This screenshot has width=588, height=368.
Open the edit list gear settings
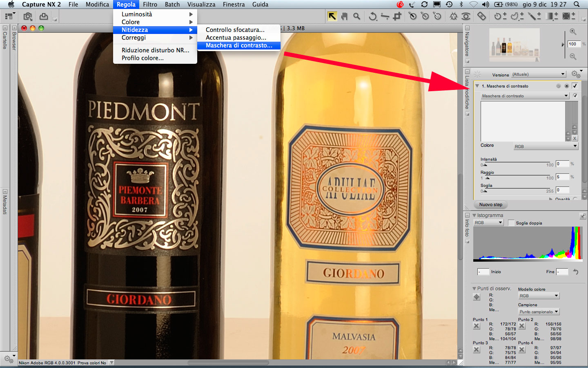pos(576,74)
